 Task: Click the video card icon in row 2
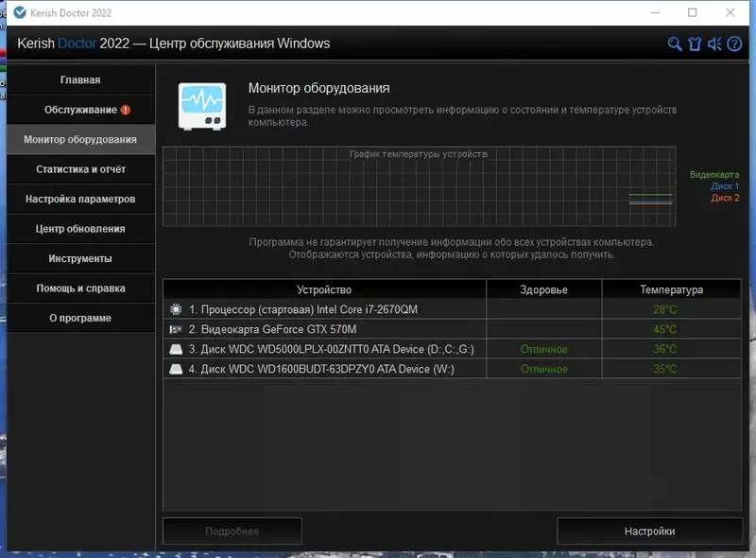[176, 329]
